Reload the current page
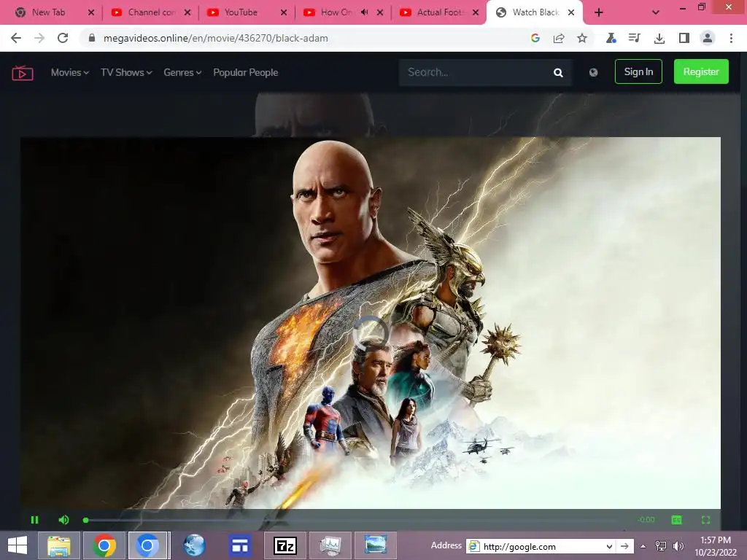Image resolution: width=747 pixels, height=560 pixels. tap(63, 38)
